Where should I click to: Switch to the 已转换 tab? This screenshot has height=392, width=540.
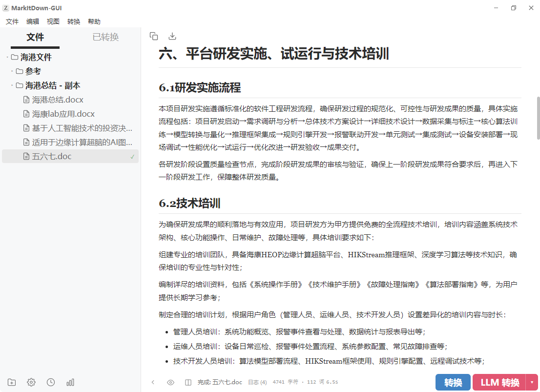point(106,37)
